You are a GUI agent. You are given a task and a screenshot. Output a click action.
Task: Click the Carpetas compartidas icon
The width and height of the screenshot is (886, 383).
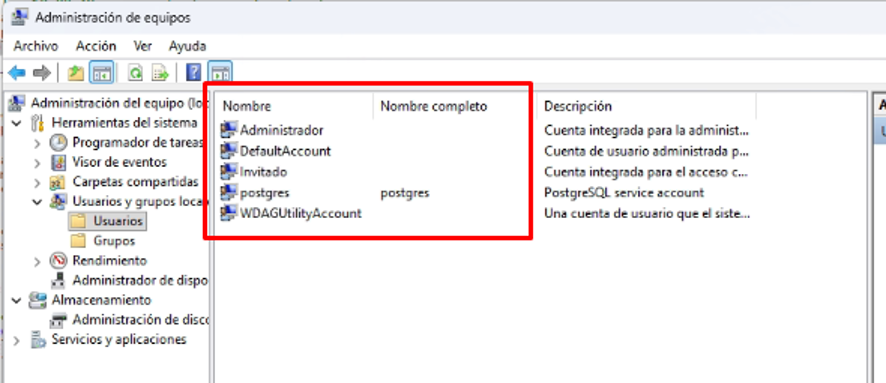(x=58, y=182)
